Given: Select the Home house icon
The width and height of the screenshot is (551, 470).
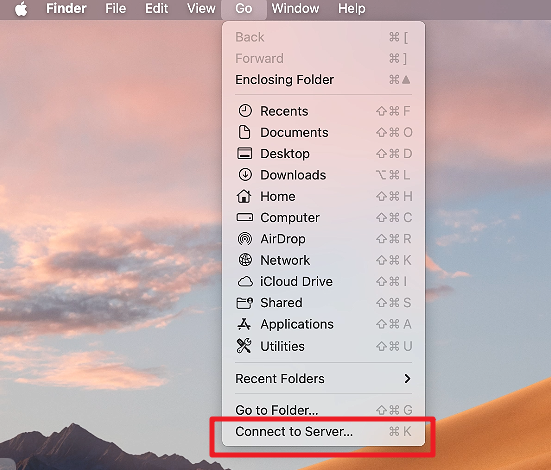Looking at the screenshot, I should 244,196.
